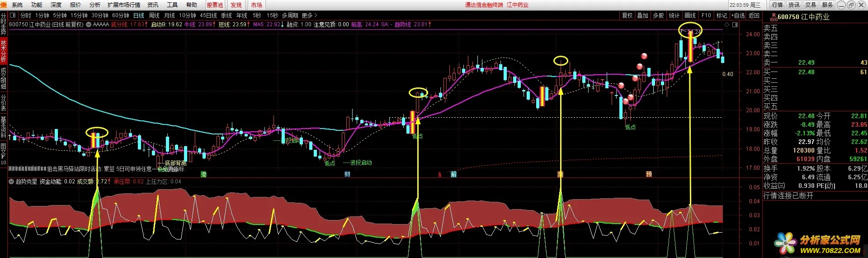Open the 趋势克星 indicator dropdown arrow
The image size is (868, 258).
(x=12, y=182)
